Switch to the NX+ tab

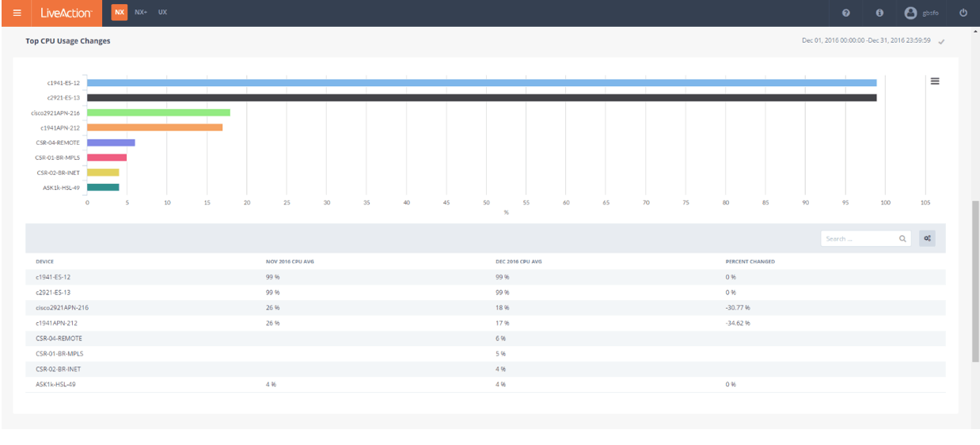[141, 13]
